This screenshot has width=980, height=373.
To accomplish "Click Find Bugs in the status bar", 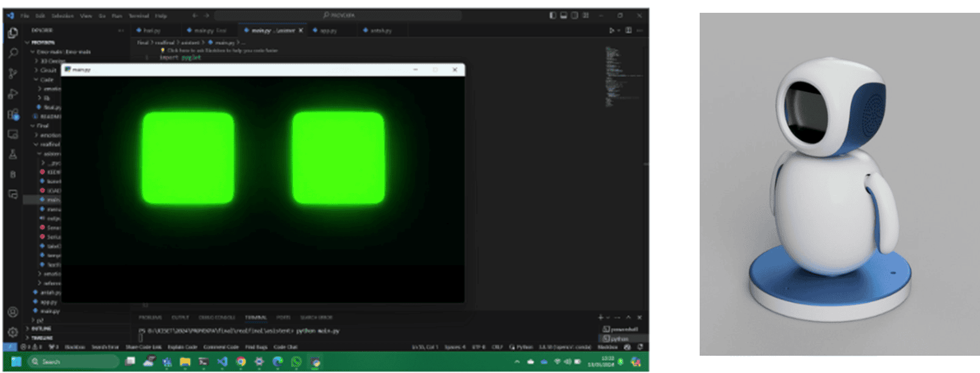I will (x=257, y=347).
